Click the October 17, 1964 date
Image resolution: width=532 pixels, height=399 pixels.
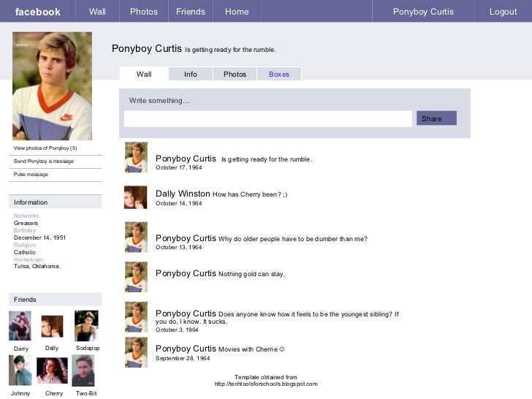pos(178,167)
